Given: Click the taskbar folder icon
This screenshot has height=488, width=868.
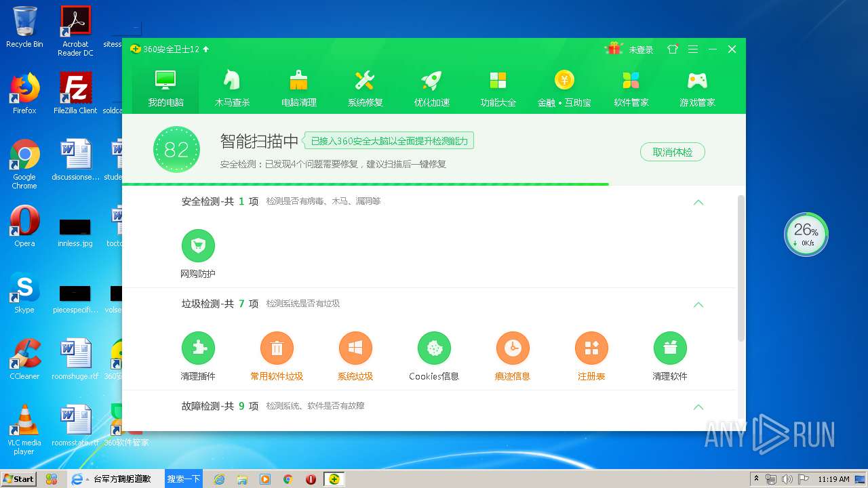Looking at the screenshot, I should (242, 479).
